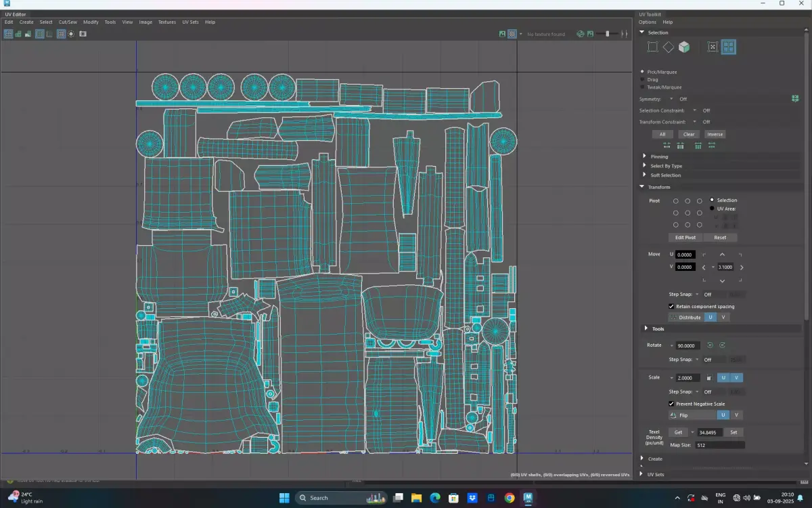Viewport: 812px width, 508px height.
Task: Click the rotate clockwise icon beside Rotate value
Action: (x=722, y=345)
